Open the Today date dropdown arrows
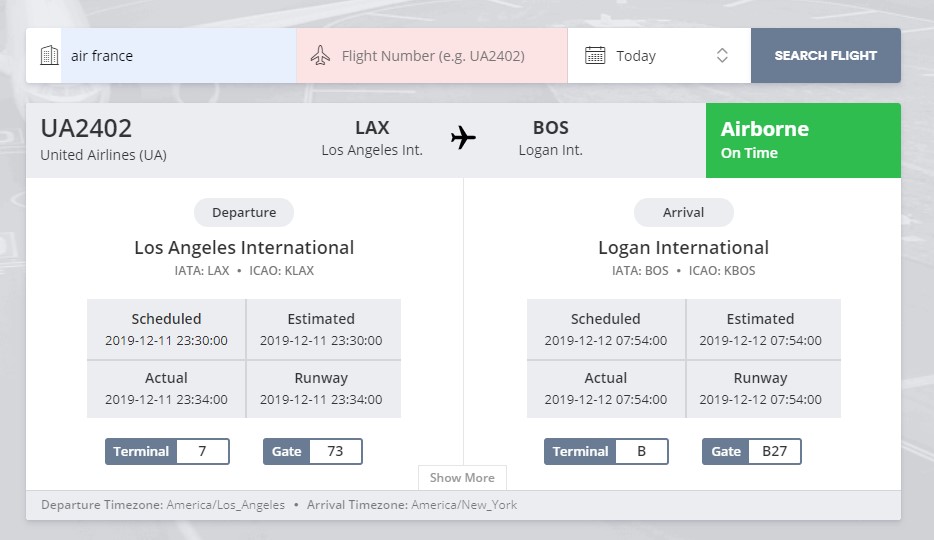Image resolution: width=934 pixels, height=540 pixels. pyautogui.click(x=722, y=55)
